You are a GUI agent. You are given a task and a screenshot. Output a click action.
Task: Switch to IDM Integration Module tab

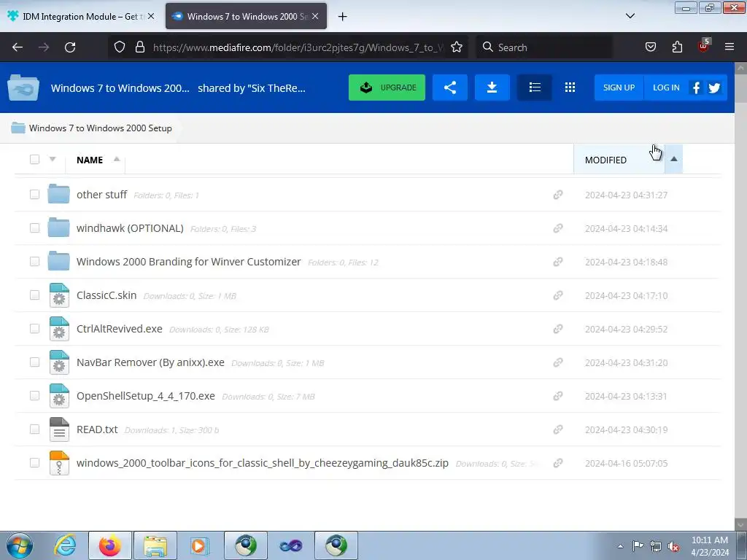(x=80, y=17)
